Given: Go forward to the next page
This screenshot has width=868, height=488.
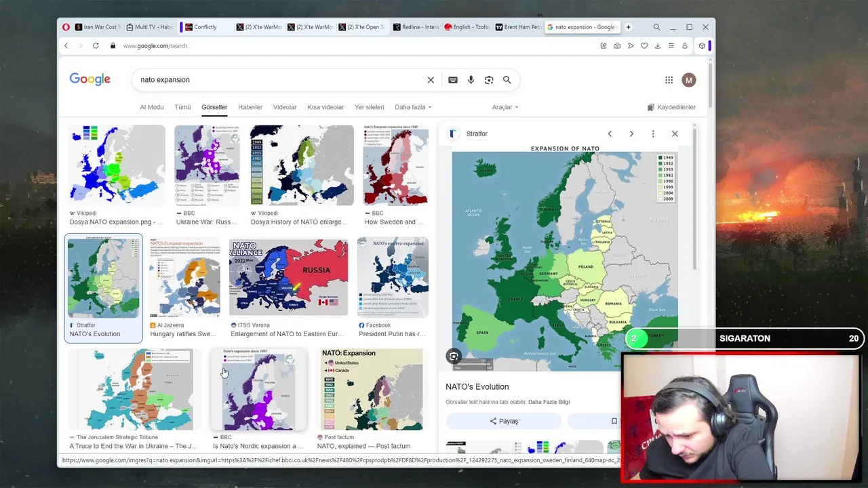Looking at the screenshot, I should (80, 45).
